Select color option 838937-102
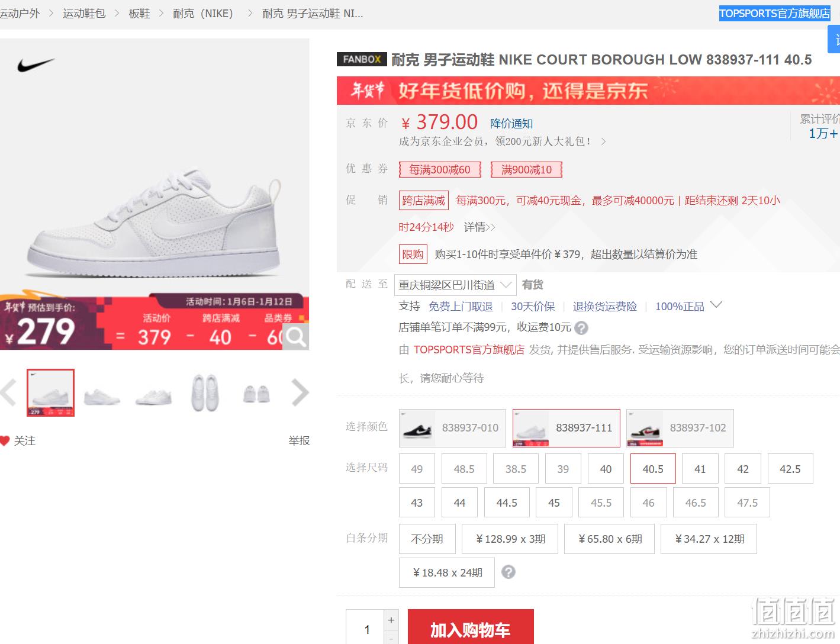The width and height of the screenshot is (840, 644). tap(680, 428)
